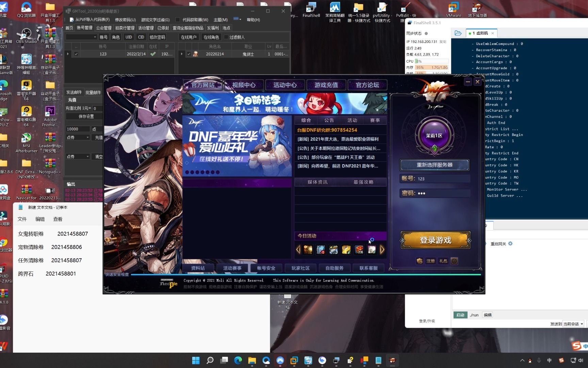The width and height of the screenshot is (588, 368).
Task: Click the 快速安全检查 progress bar
Action: (x=306, y=274)
